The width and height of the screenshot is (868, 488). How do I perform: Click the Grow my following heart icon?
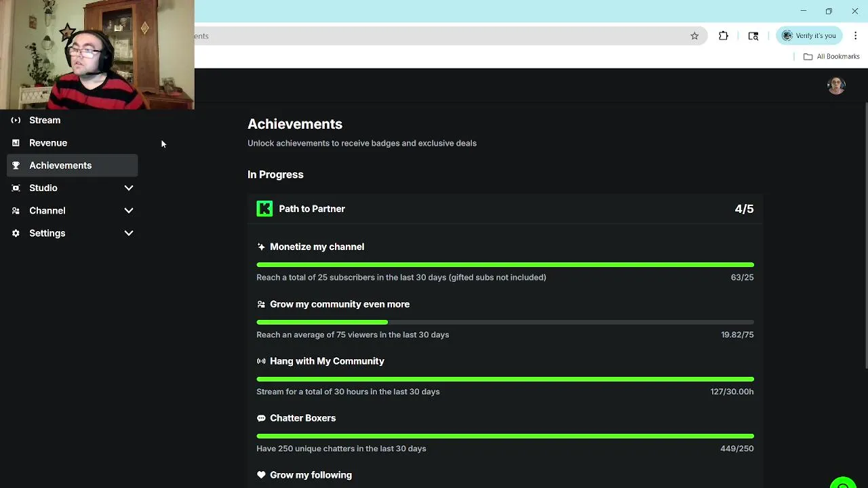click(261, 475)
